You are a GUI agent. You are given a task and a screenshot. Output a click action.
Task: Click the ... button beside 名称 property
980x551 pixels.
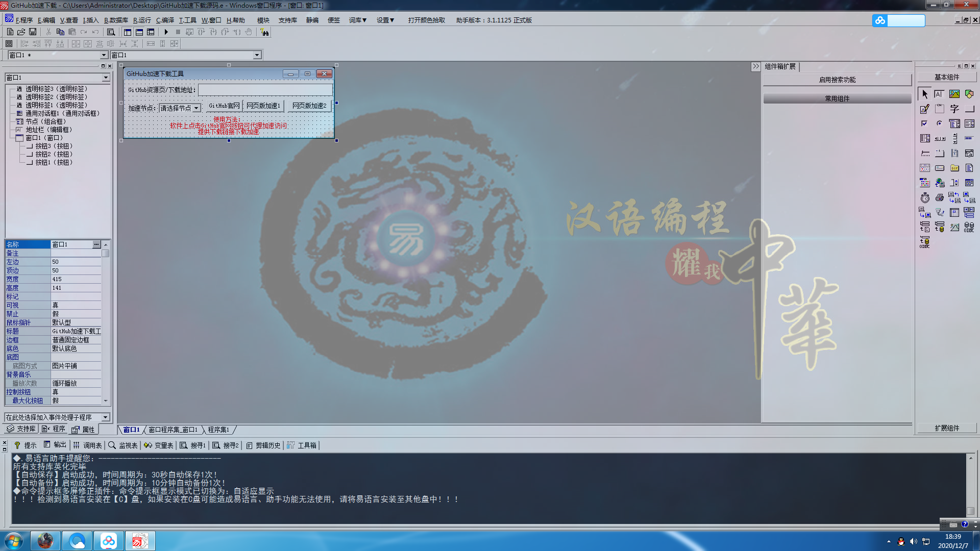(x=96, y=245)
